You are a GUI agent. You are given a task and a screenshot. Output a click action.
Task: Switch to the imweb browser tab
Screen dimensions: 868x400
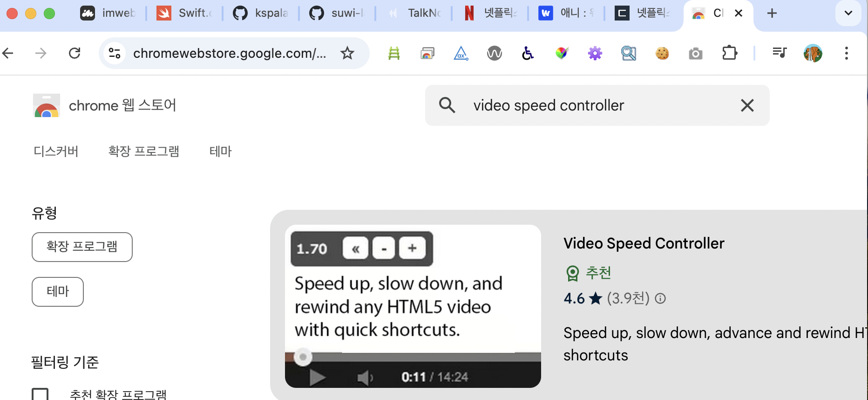click(108, 13)
